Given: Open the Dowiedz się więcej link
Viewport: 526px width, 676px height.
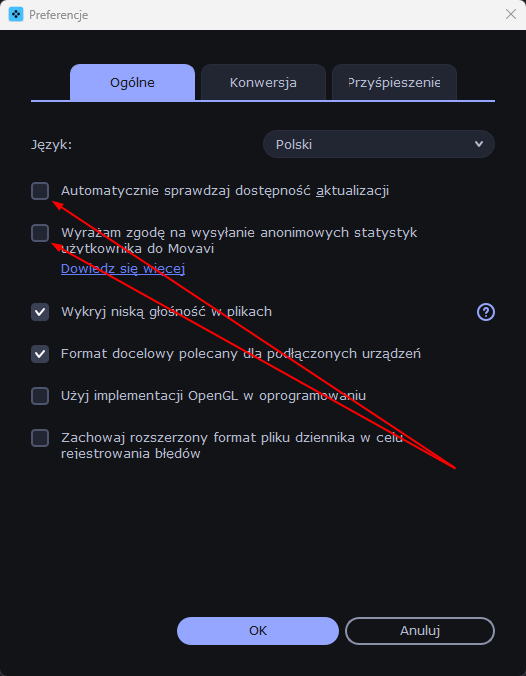Looking at the screenshot, I should 123,269.
